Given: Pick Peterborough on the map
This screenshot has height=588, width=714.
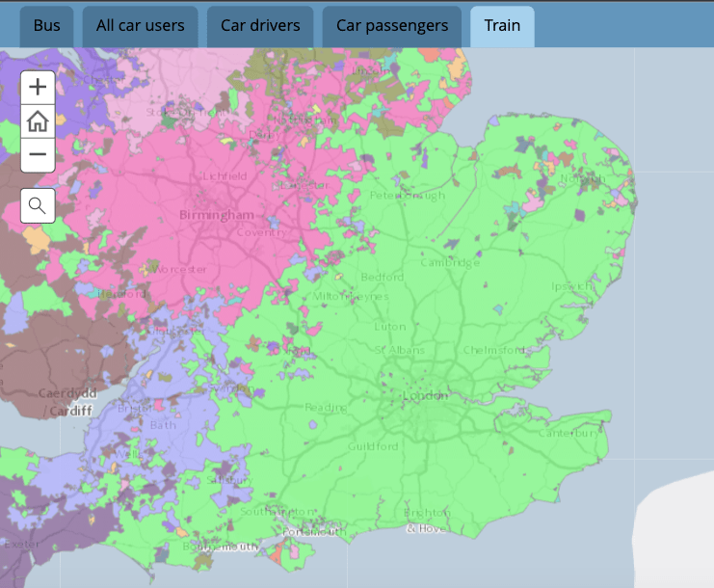Looking at the screenshot, I should pyautogui.click(x=408, y=196).
